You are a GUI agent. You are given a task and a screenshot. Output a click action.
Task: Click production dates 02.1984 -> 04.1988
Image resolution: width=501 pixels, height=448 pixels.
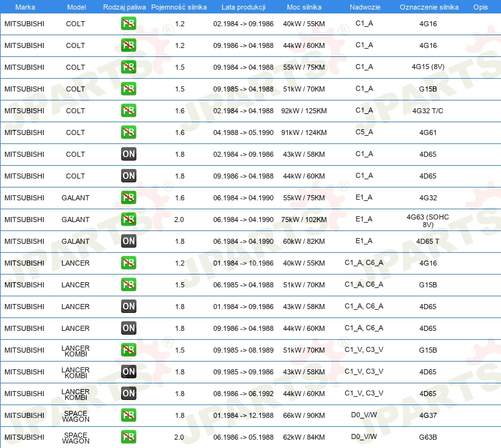tap(243, 111)
